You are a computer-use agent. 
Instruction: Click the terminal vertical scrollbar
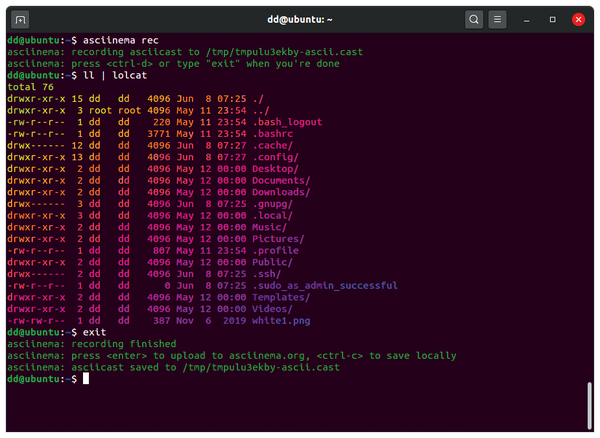[x=590, y=405]
